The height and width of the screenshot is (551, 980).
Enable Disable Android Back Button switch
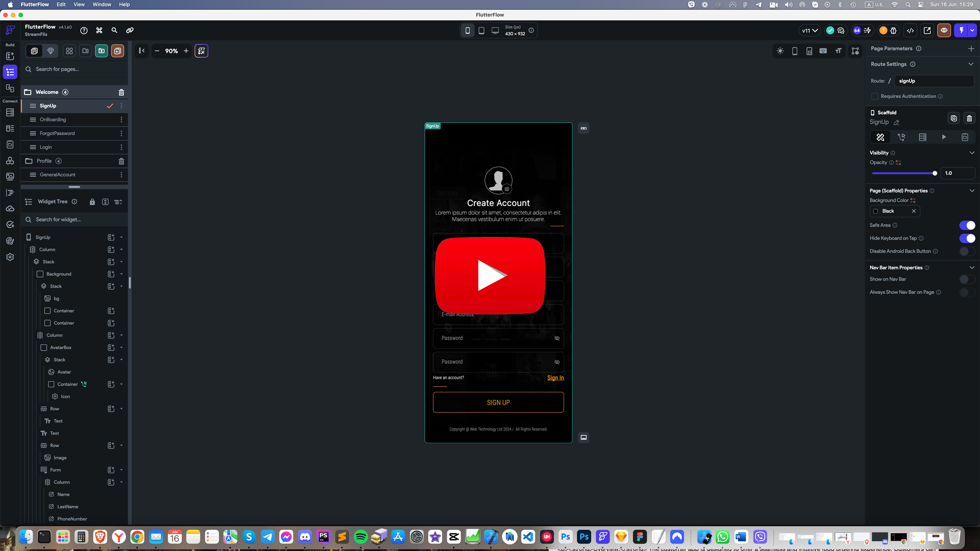967,251
